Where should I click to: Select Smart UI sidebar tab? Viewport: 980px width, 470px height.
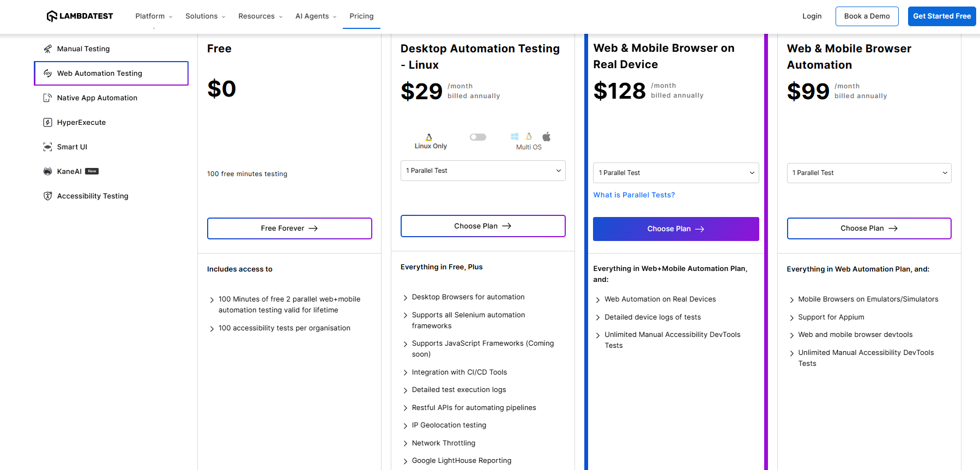click(111, 147)
